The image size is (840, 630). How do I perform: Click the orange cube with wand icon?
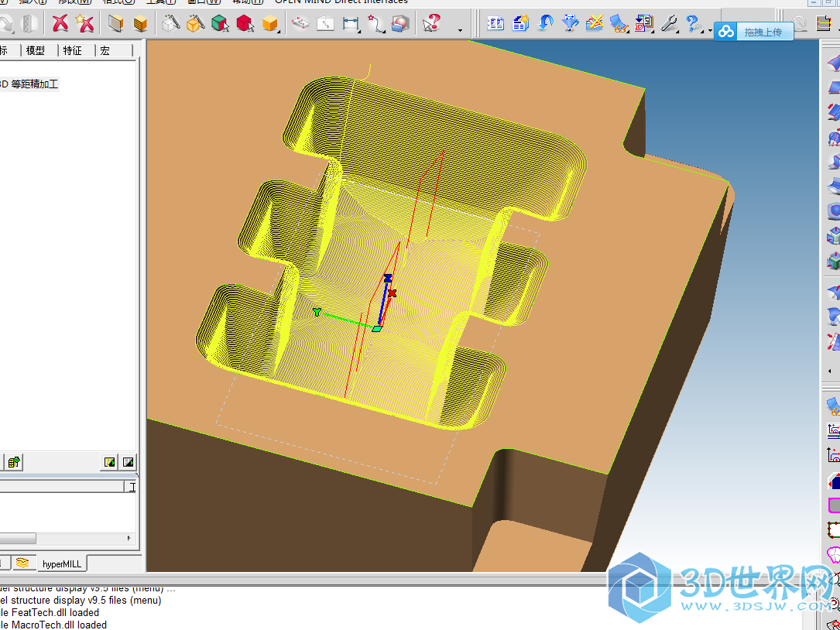pyautogui.click(x=196, y=23)
